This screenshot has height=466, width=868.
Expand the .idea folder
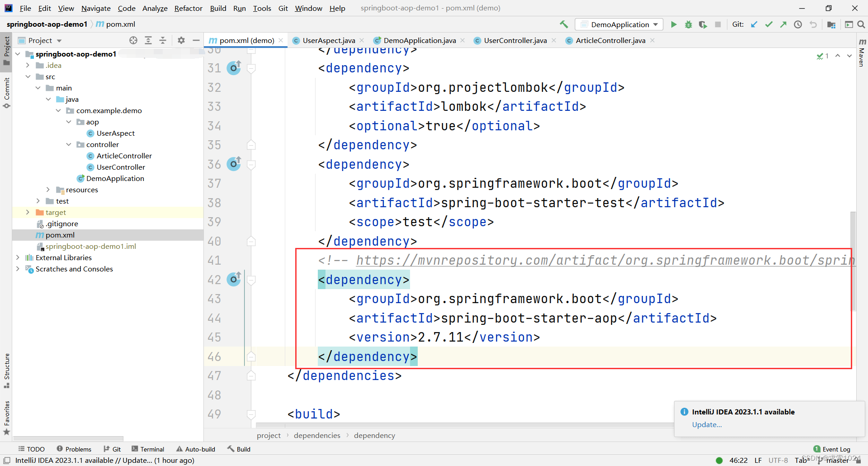pos(28,65)
